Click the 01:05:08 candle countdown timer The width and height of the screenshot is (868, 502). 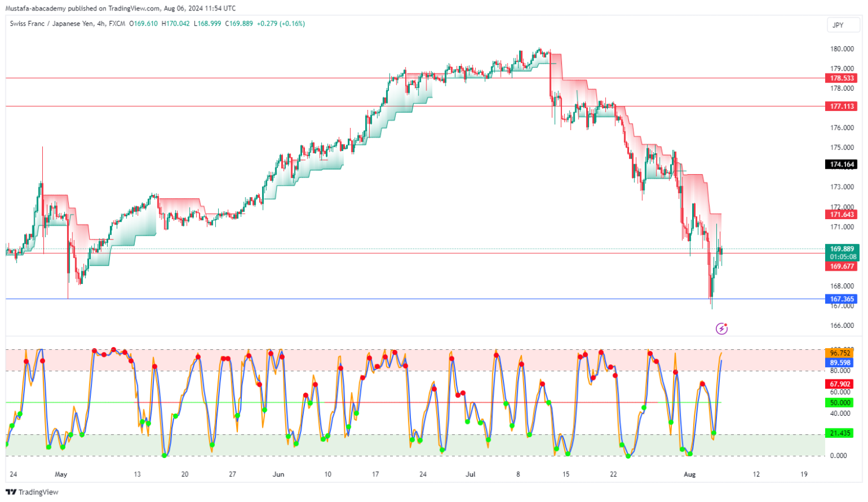point(843,257)
